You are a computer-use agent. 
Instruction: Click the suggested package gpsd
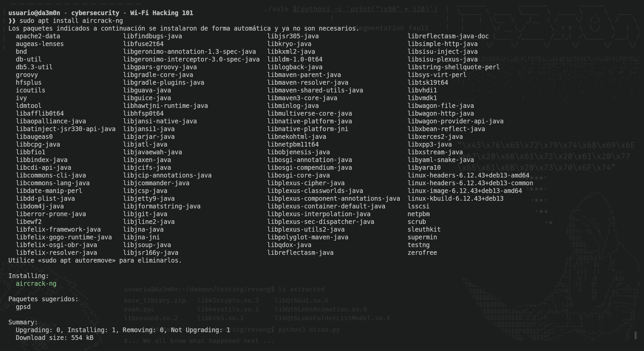point(23,307)
